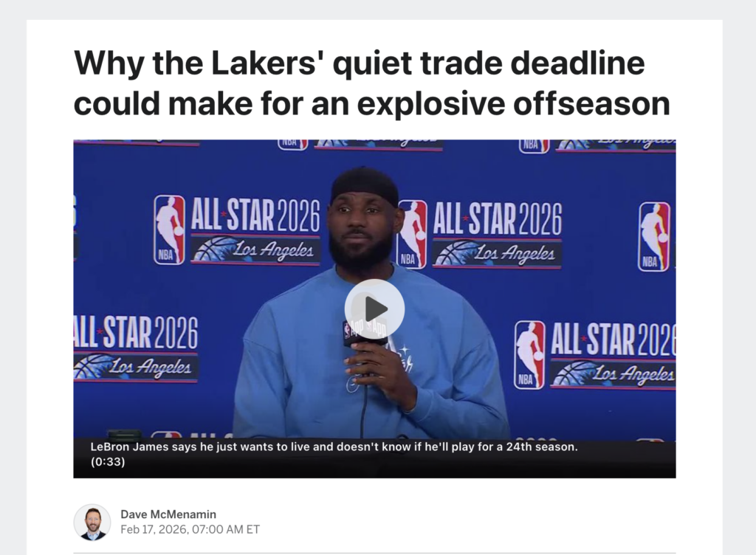The width and height of the screenshot is (756, 555).
Task: Click Dave McMenamin's round avatar photo
Action: [92, 523]
